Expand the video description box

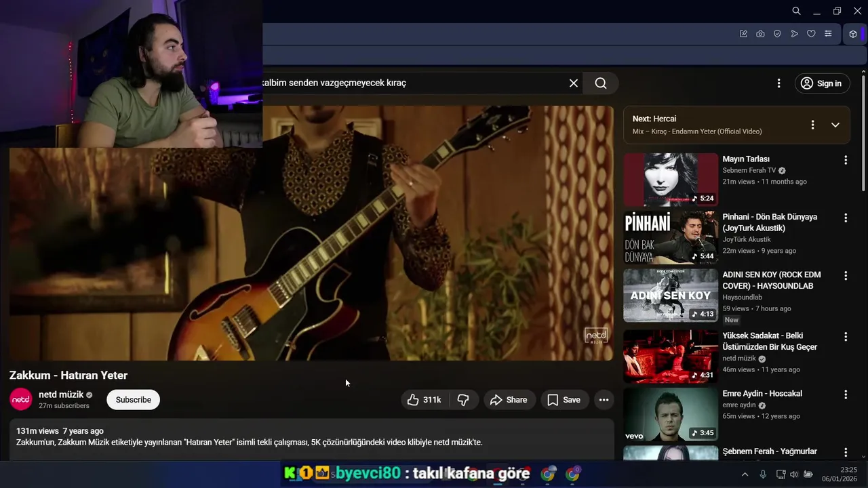coord(311,439)
